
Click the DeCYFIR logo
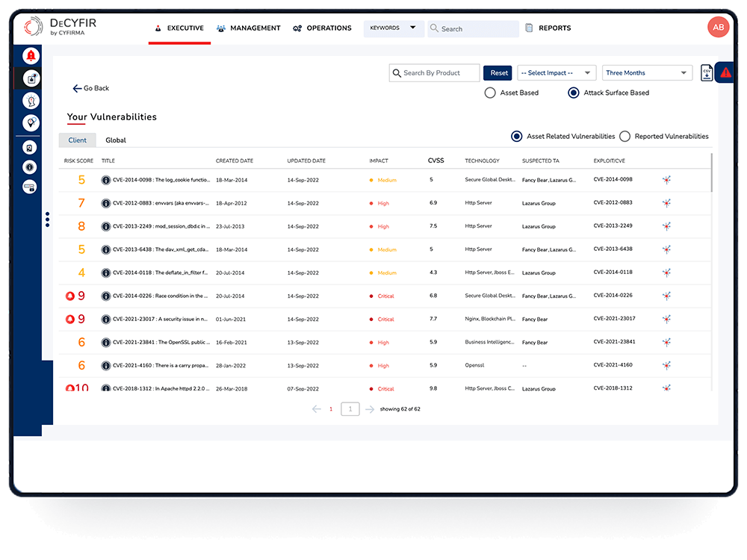[x=61, y=27]
